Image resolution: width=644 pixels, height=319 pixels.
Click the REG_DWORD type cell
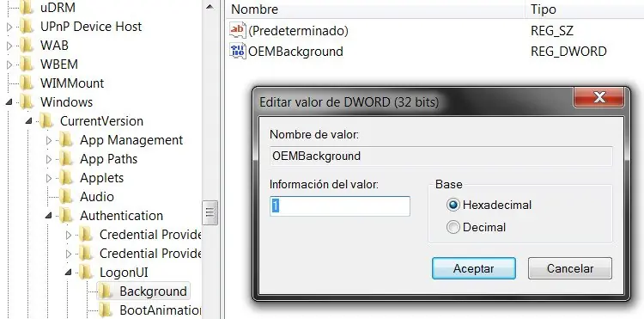click(568, 52)
